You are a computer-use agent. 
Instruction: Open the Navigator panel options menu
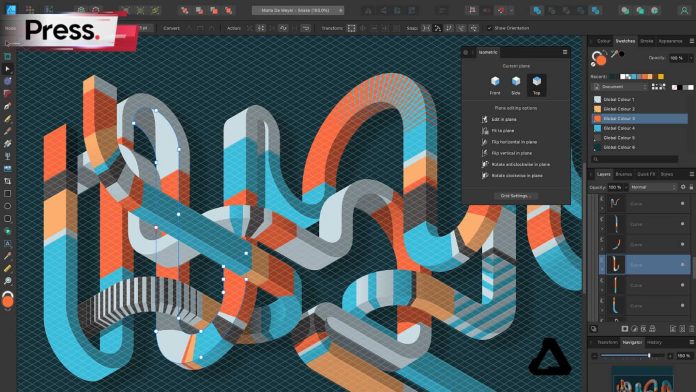692,342
